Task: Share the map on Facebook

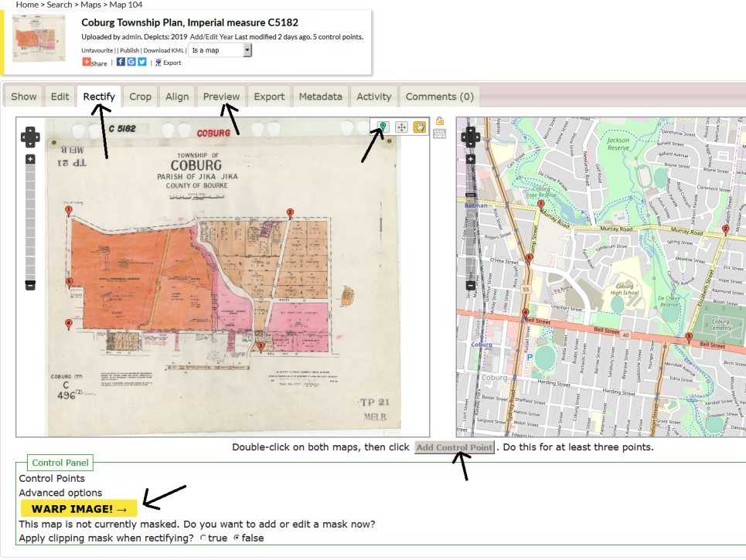Action: pyautogui.click(x=121, y=62)
